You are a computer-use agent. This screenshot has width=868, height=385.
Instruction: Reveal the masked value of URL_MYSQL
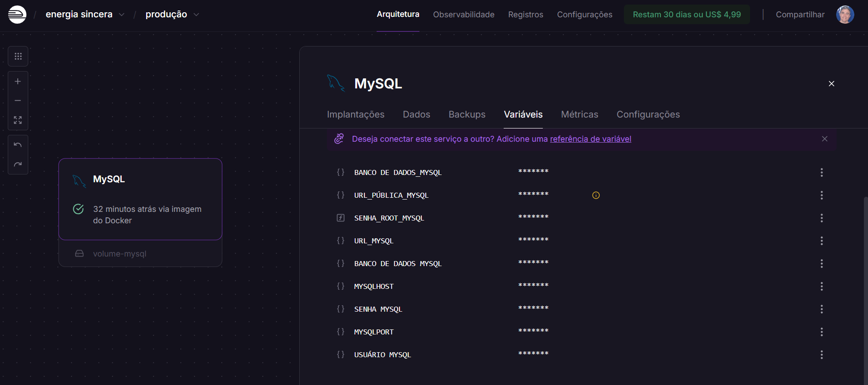(533, 240)
